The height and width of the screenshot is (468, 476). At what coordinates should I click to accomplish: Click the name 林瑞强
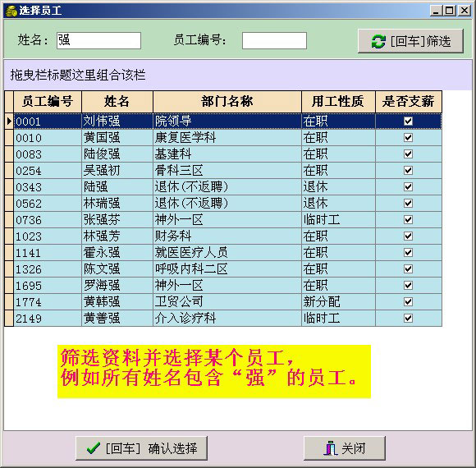102,203
